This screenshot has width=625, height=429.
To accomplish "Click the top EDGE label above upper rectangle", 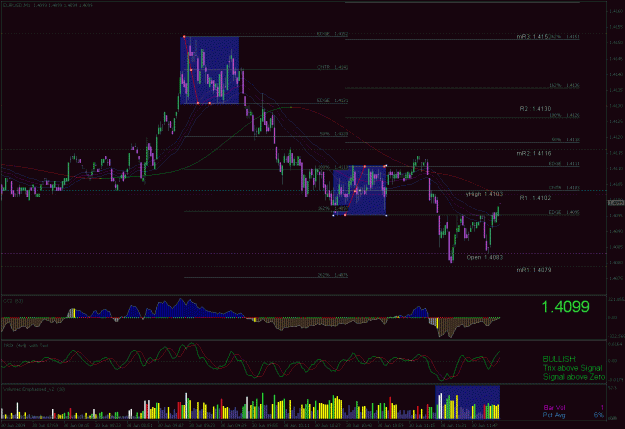I will point(332,34).
